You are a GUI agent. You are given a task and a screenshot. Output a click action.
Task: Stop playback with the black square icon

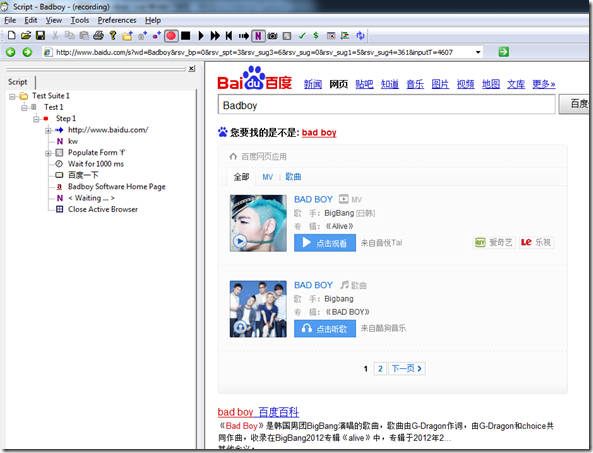pos(185,36)
